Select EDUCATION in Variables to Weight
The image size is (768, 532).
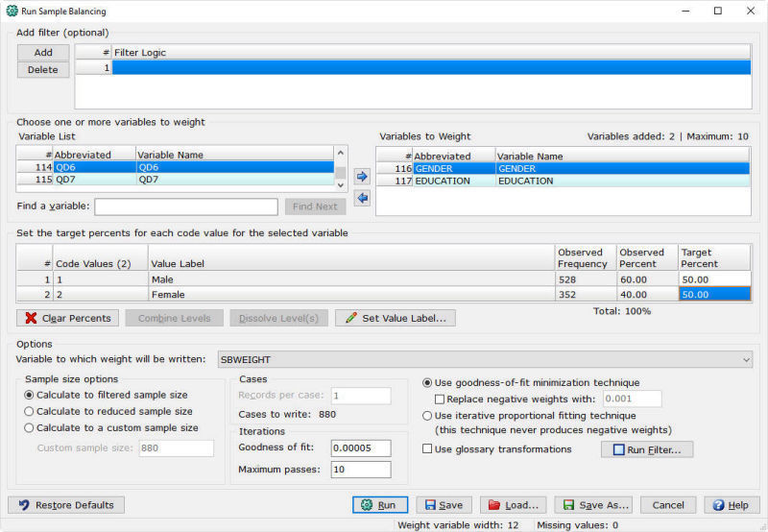click(x=564, y=181)
